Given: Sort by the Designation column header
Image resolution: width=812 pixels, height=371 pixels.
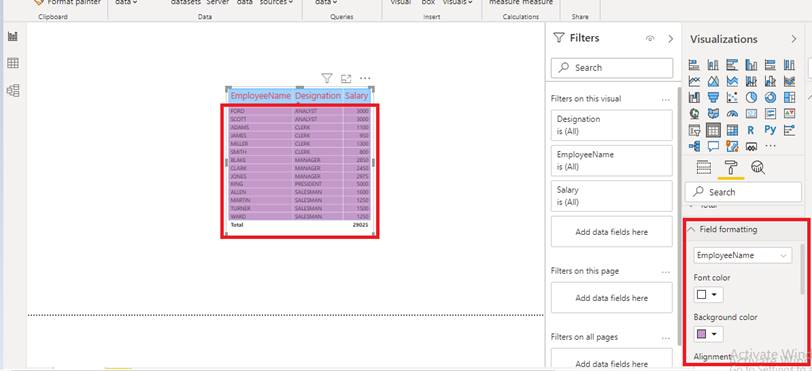Looking at the screenshot, I should (318, 96).
